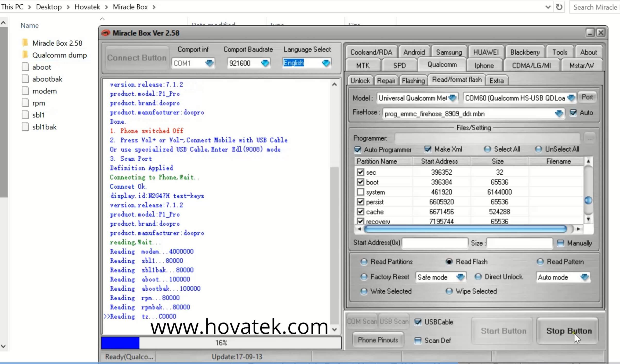Toggle the USBCable checkbox

(418, 322)
